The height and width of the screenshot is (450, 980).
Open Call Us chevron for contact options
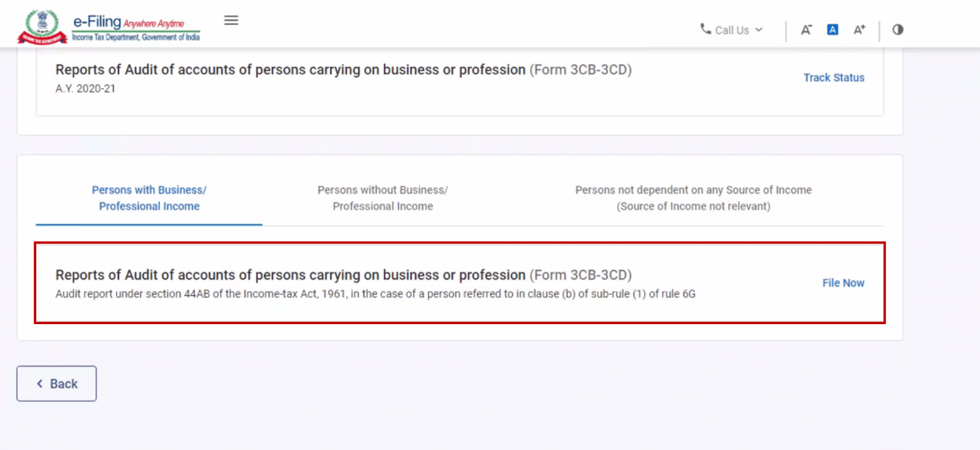761,30
